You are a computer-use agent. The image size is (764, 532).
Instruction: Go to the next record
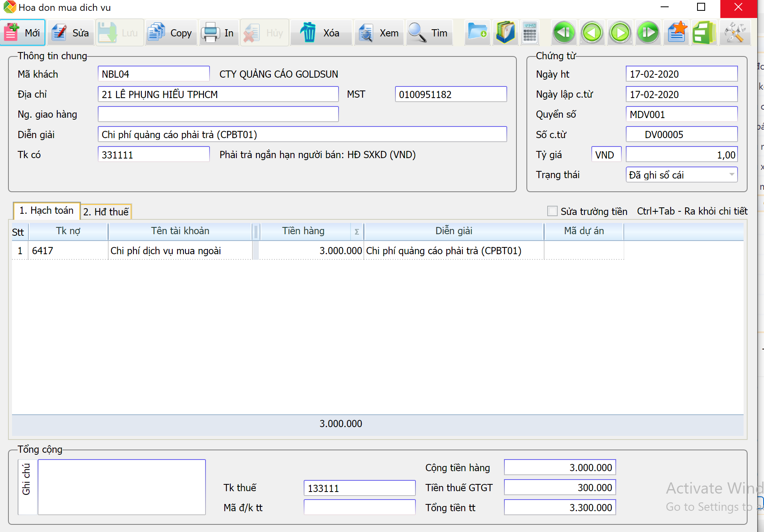point(620,33)
